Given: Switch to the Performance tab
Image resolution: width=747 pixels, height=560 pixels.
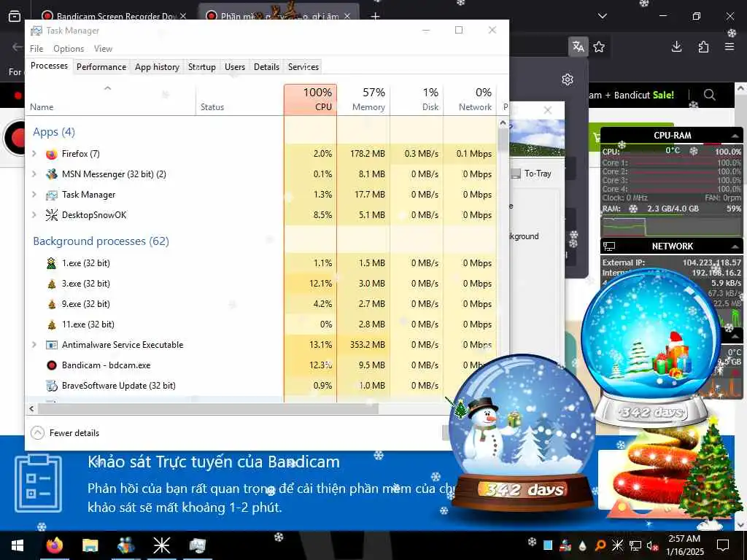Looking at the screenshot, I should [101, 66].
